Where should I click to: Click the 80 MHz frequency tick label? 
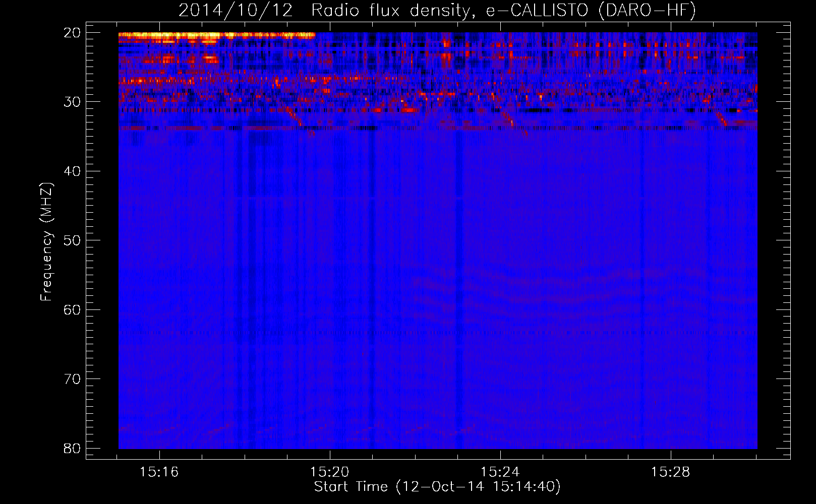click(72, 448)
